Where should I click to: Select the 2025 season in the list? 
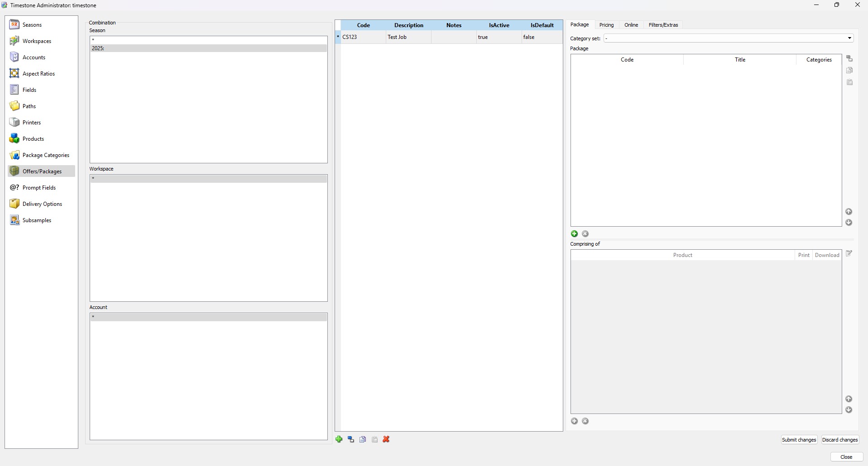208,48
